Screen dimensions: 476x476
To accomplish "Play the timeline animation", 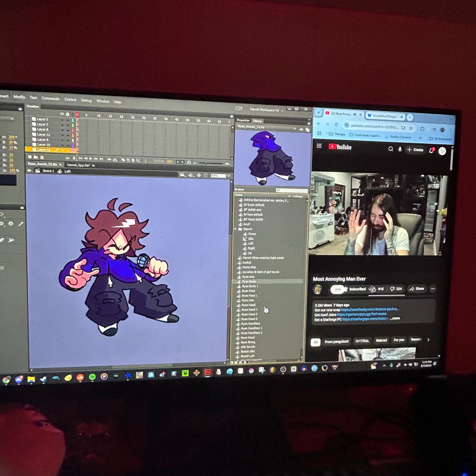I will (x=91, y=159).
